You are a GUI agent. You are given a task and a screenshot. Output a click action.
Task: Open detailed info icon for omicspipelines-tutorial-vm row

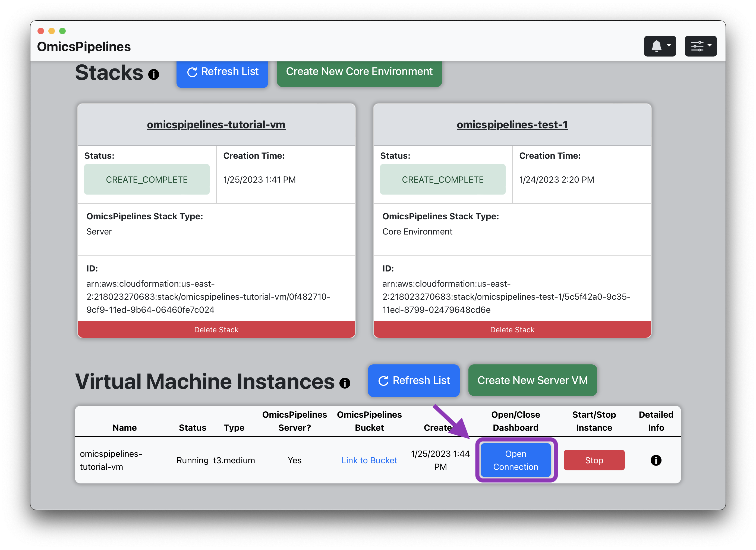pos(656,460)
